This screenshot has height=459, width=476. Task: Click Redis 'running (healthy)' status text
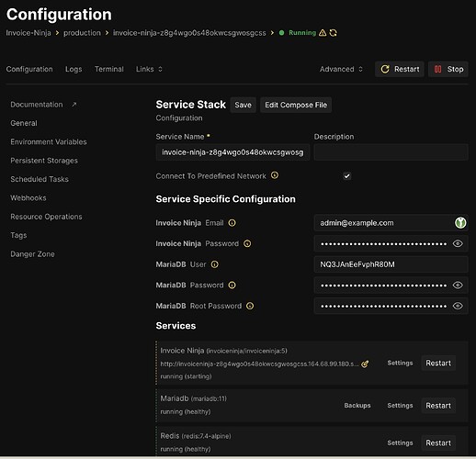(x=186, y=449)
